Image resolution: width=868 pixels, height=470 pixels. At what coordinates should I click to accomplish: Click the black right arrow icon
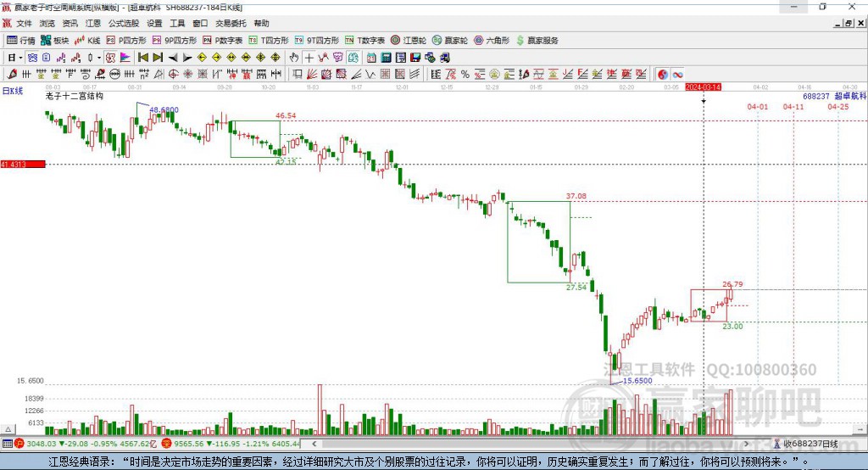(187, 58)
